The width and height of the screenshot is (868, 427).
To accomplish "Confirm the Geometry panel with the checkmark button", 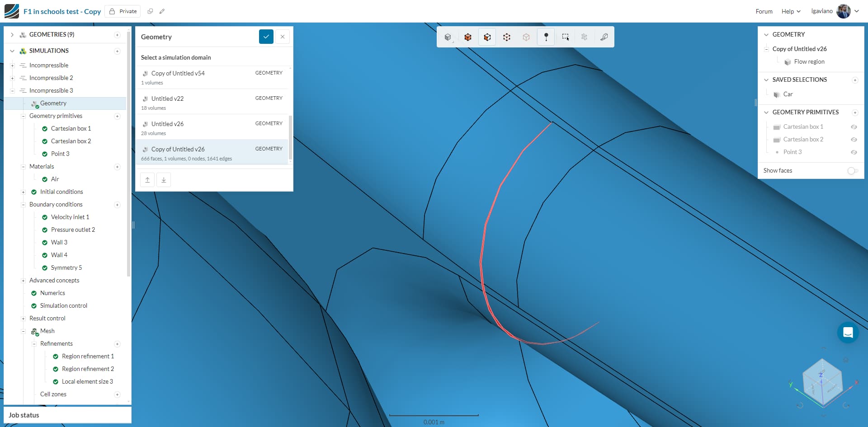I will click(266, 37).
